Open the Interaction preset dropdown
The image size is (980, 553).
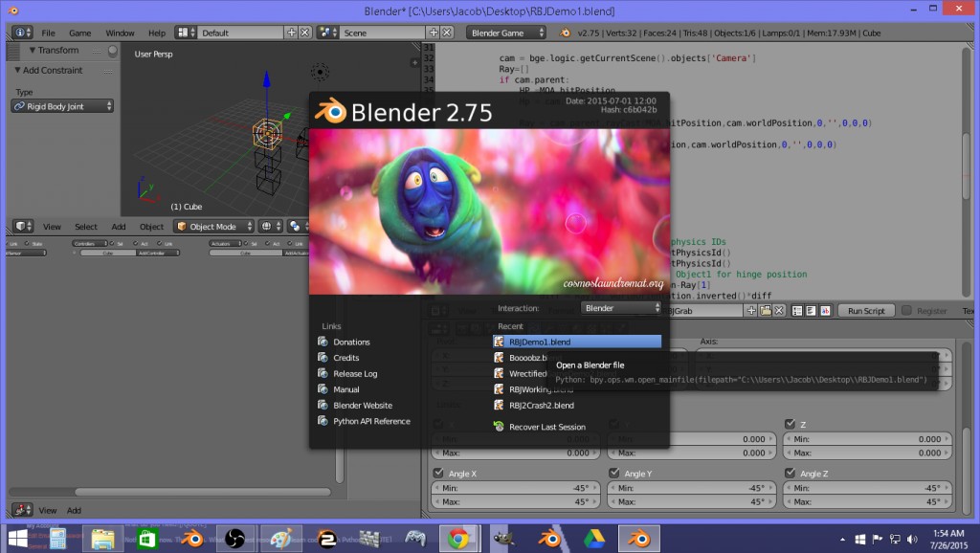pos(620,308)
